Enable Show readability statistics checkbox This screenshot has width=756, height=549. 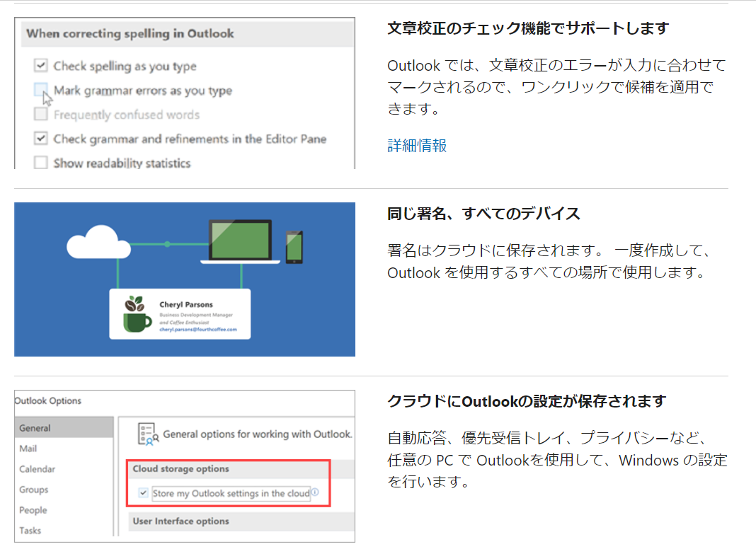click(x=41, y=162)
